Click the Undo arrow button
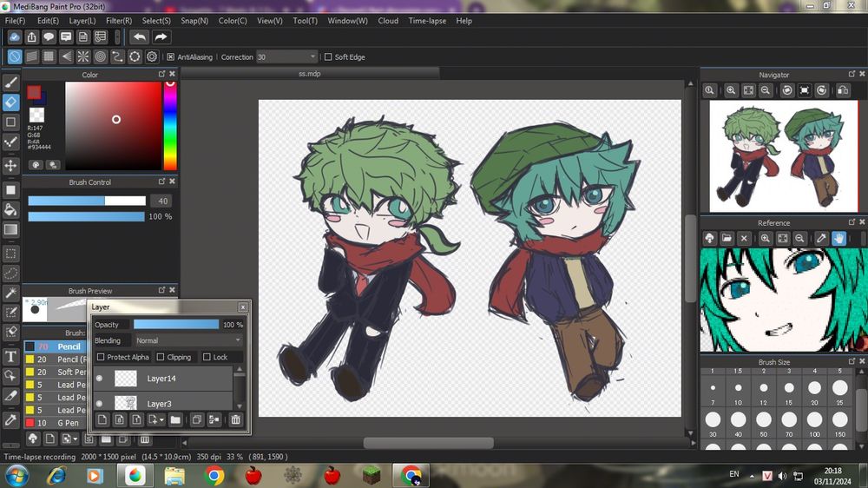Screen dimensions: 868x488 coord(139,37)
